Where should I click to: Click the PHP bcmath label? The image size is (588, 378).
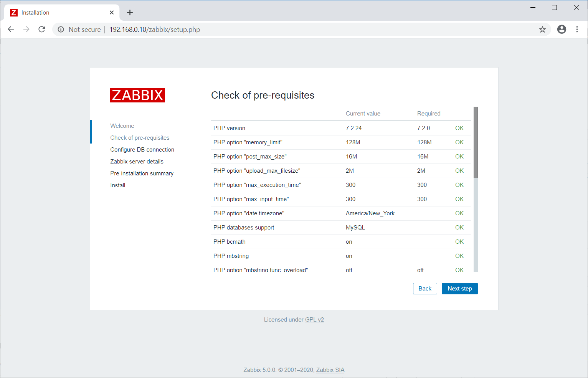230,242
